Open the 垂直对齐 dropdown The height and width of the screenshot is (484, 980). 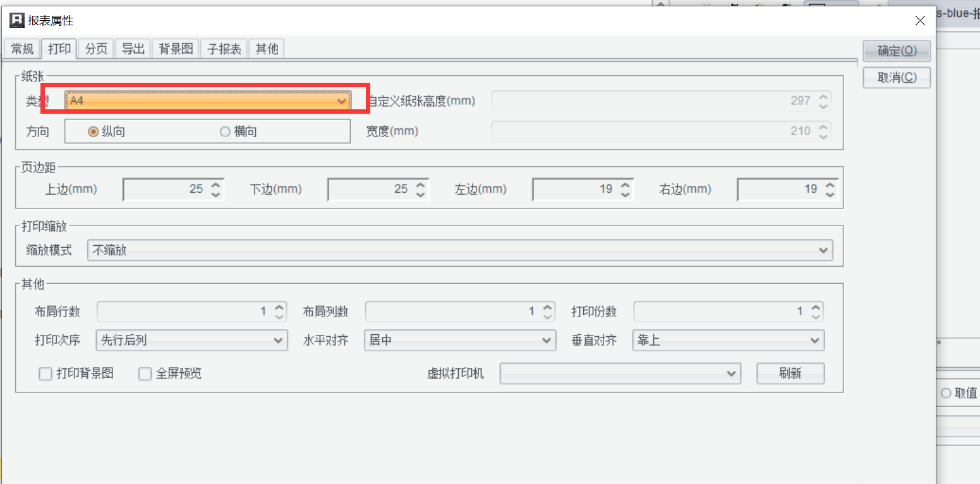(729, 341)
